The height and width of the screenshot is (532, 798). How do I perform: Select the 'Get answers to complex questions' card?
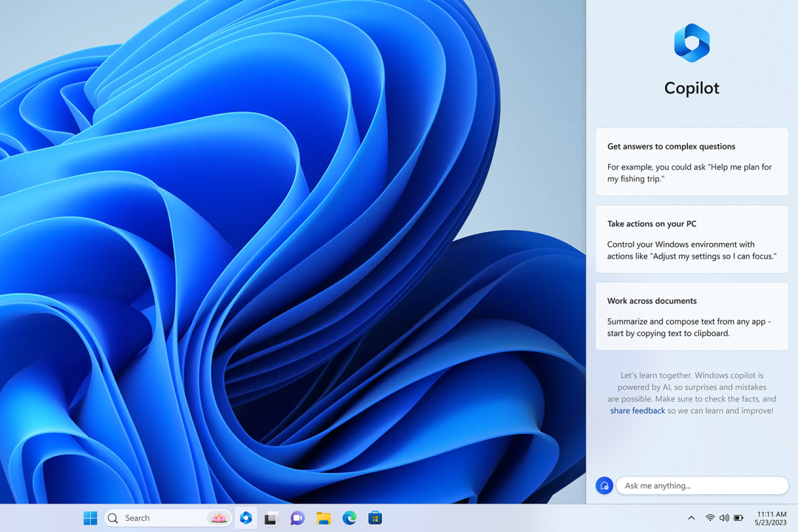point(692,162)
